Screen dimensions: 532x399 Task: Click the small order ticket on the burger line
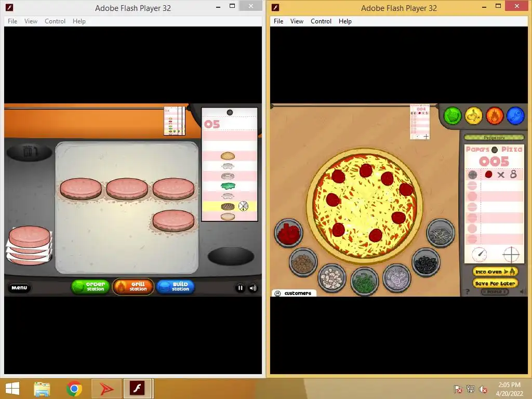(x=175, y=121)
